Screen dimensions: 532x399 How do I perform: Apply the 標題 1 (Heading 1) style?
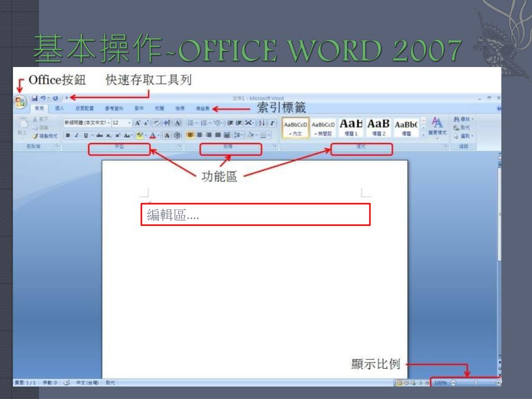click(351, 128)
